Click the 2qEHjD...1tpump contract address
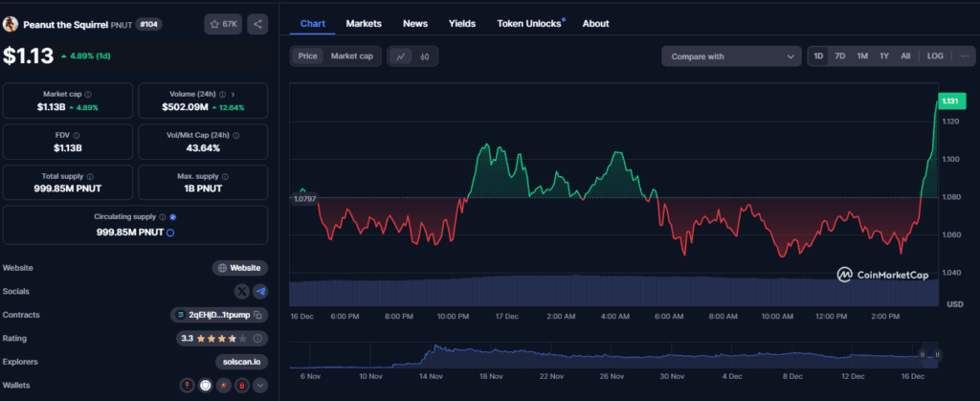 219,315
